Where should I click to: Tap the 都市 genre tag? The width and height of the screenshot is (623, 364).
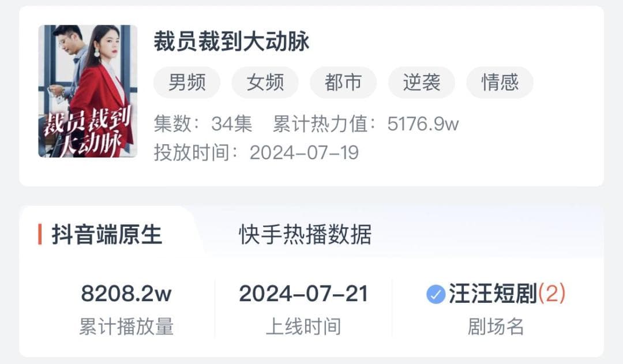click(343, 82)
